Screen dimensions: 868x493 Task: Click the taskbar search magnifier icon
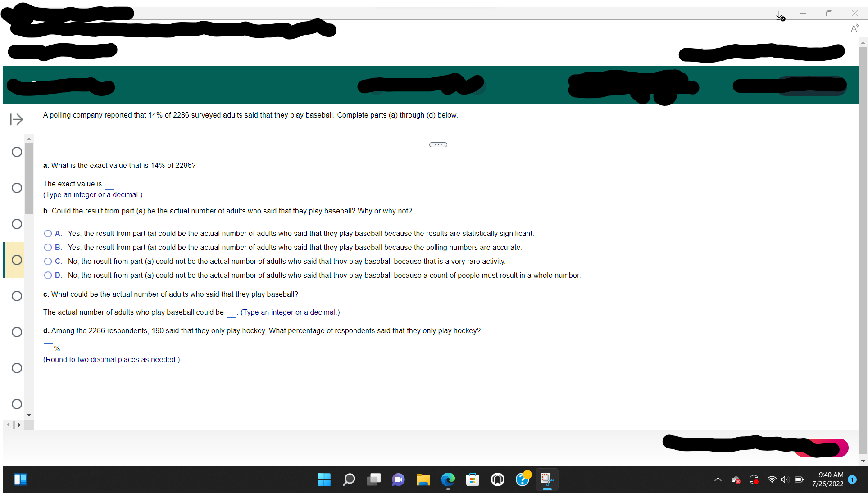[x=349, y=479]
